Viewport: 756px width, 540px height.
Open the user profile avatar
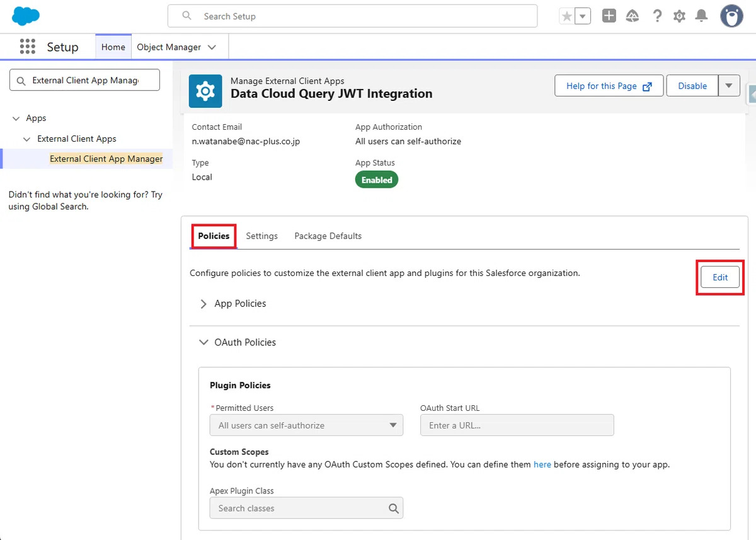(731, 16)
